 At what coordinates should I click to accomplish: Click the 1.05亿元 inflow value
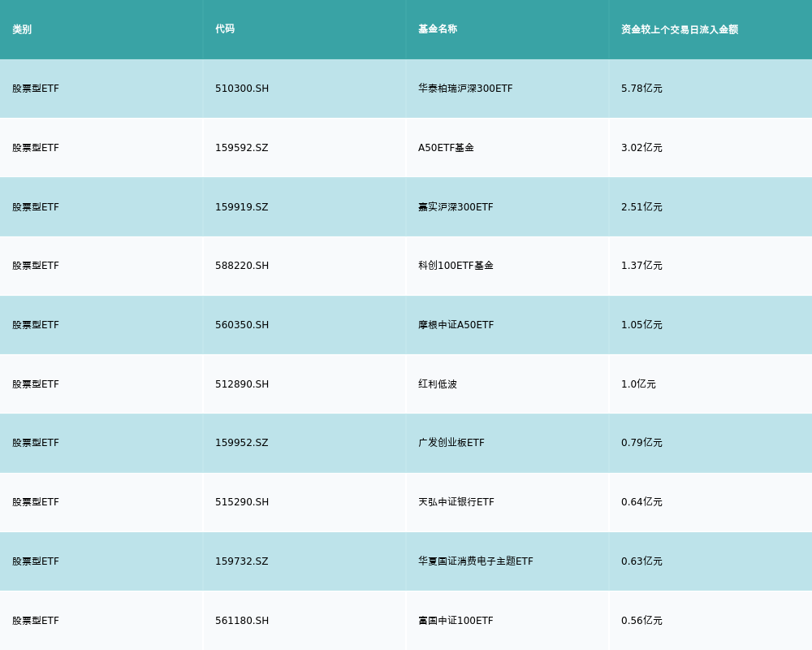[641, 325]
